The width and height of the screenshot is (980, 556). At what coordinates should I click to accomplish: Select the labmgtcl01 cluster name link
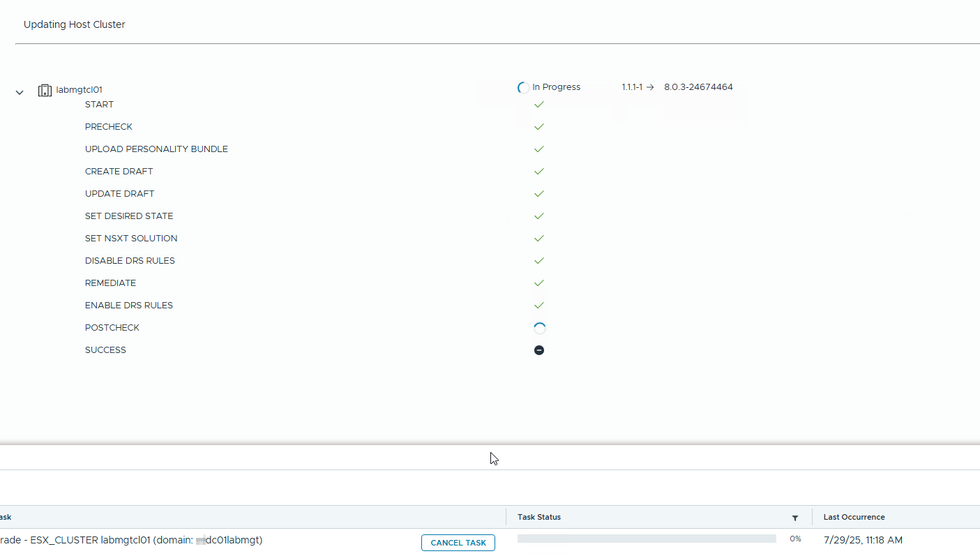(x=78, y=89)
